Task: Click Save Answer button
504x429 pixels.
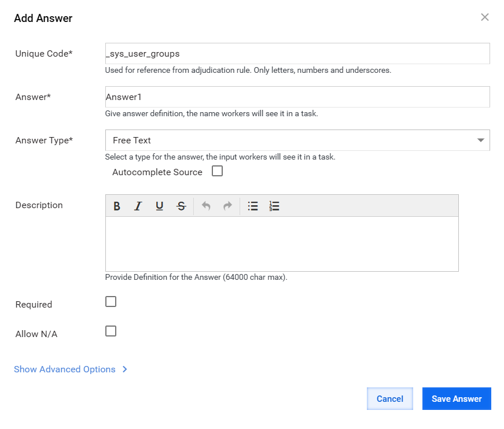Action: pyautogui.click(x=457, y=398)
